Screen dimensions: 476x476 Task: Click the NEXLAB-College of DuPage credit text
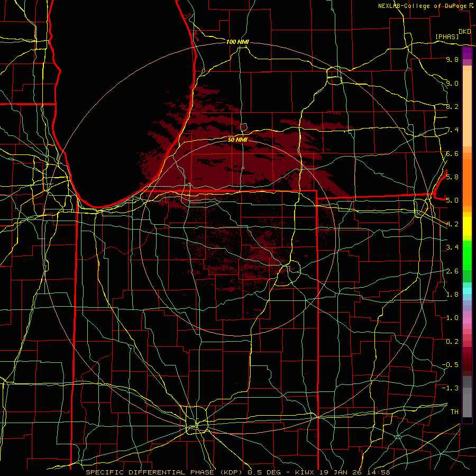424,6
